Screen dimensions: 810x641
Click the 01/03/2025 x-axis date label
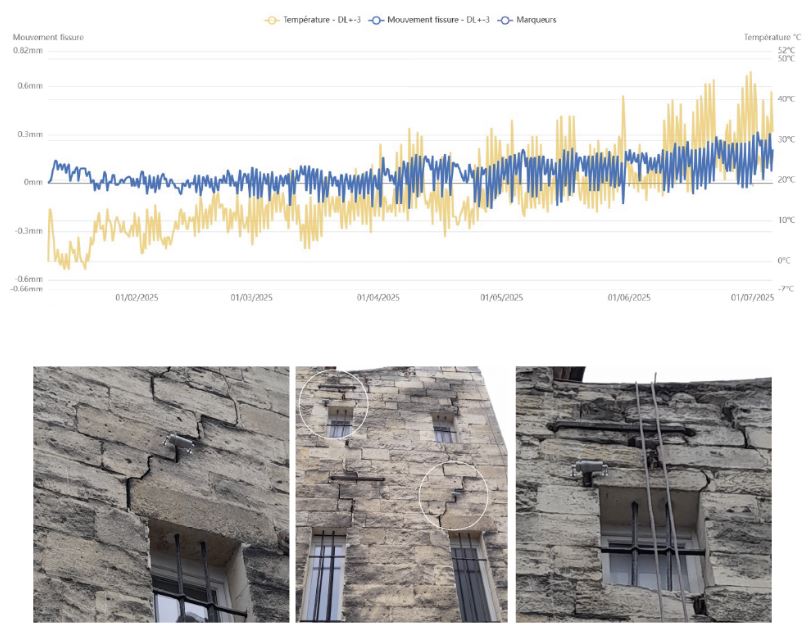[252, 298]
